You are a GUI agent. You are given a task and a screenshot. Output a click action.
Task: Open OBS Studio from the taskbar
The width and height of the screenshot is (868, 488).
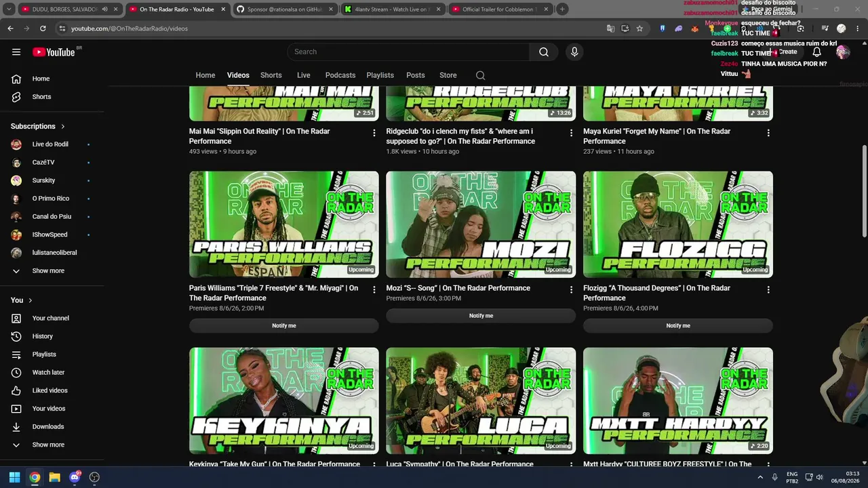94,477
